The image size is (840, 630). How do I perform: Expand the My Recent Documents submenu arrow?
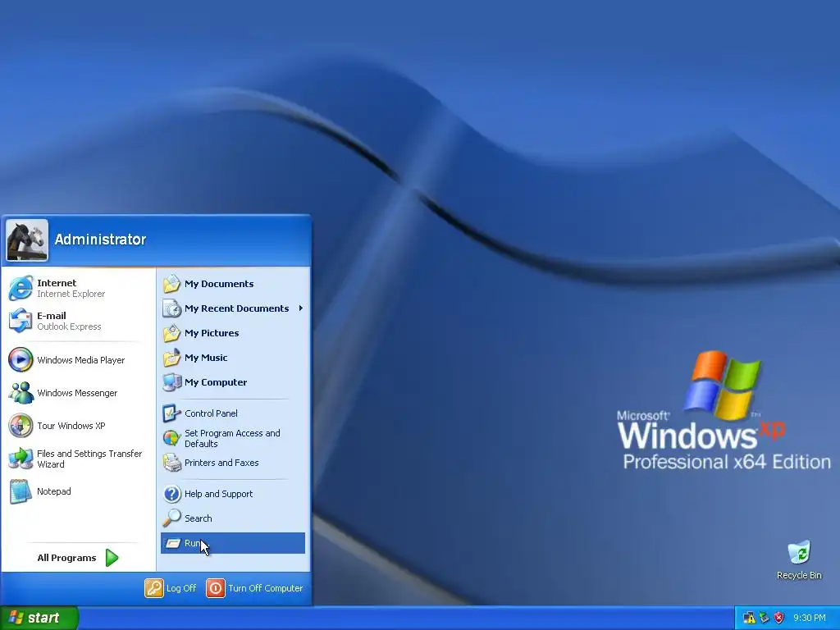(300, 308)
